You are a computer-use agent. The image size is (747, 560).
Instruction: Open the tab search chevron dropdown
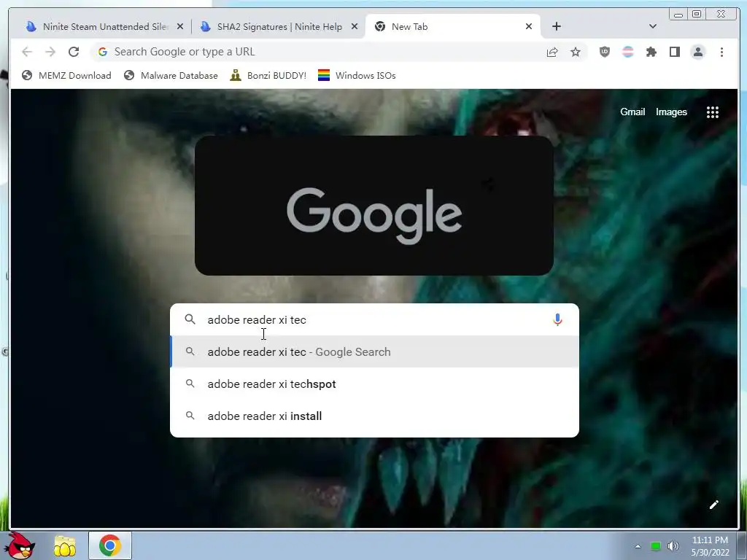tap(653, 26)
